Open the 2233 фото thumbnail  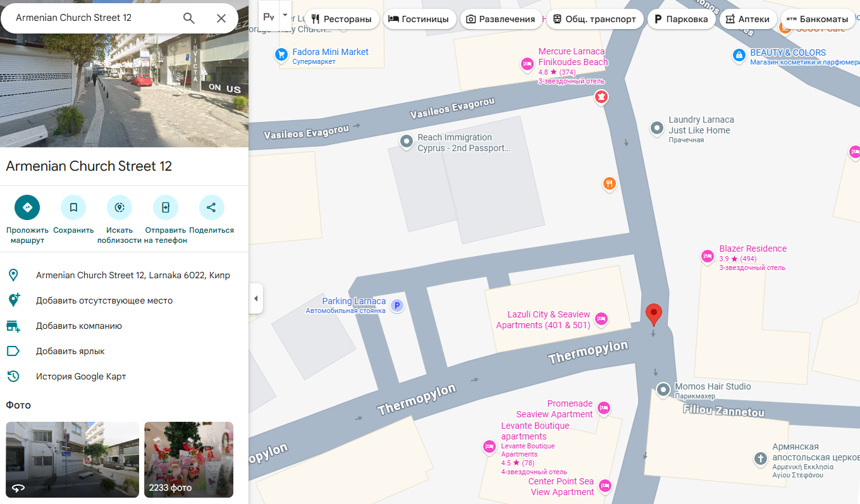[188, 460]
